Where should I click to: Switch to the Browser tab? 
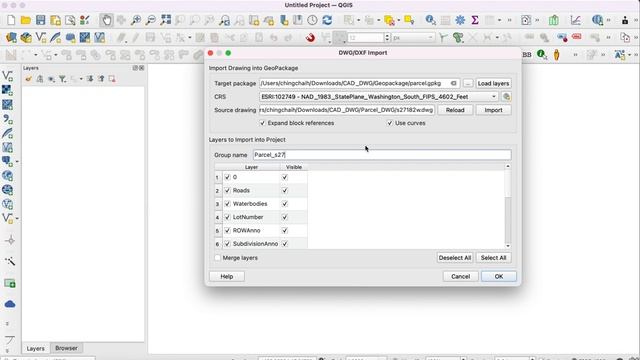click(66, 348)
